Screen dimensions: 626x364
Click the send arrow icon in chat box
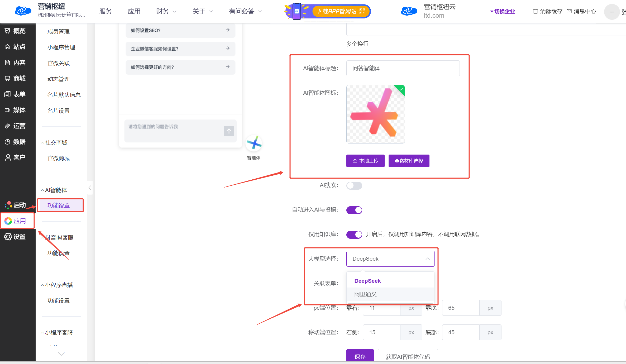coord(229,131)
